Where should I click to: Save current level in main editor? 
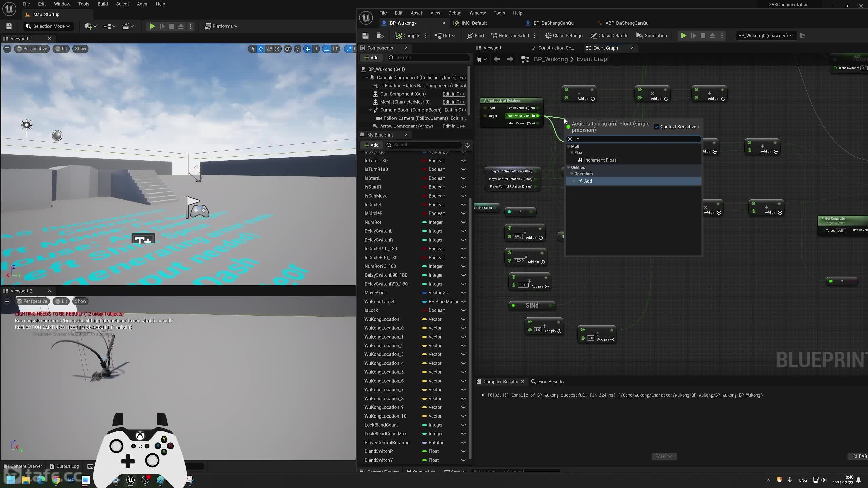9,26
